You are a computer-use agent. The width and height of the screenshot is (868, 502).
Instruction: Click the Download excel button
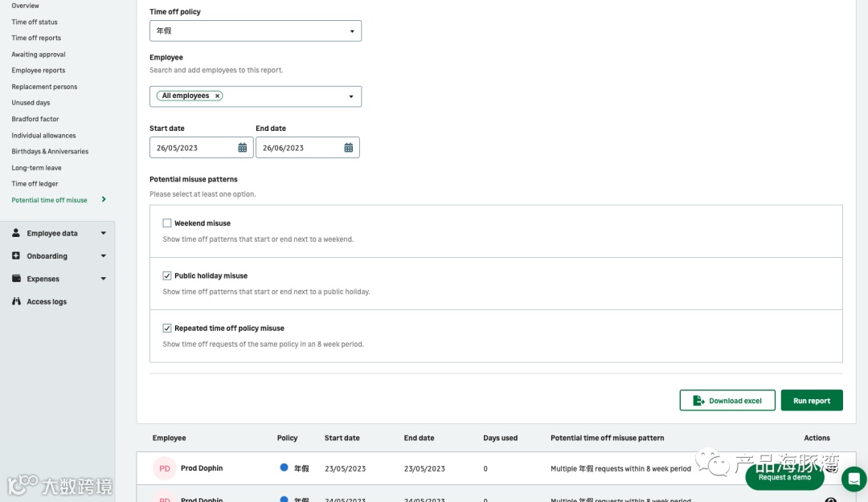[727, 400]
